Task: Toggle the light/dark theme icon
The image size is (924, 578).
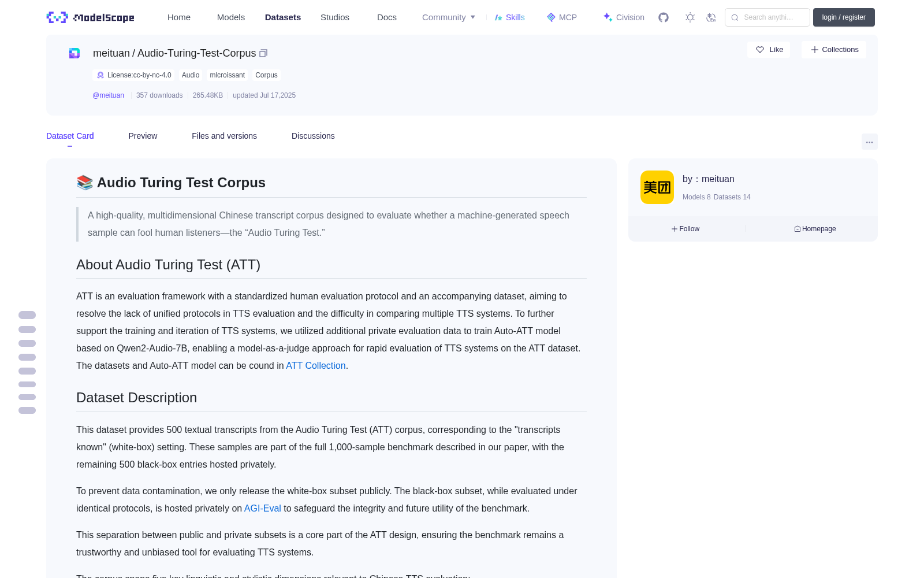Action: 690,17
